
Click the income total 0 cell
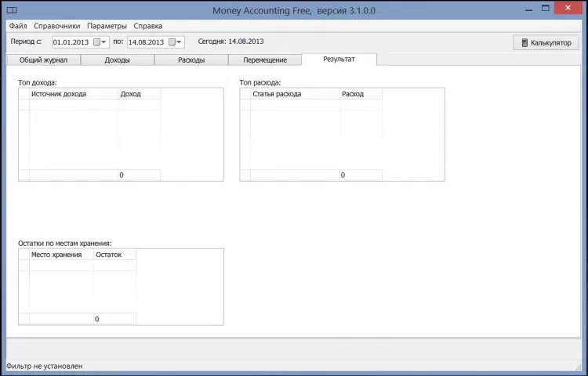[x=140, y=175]
